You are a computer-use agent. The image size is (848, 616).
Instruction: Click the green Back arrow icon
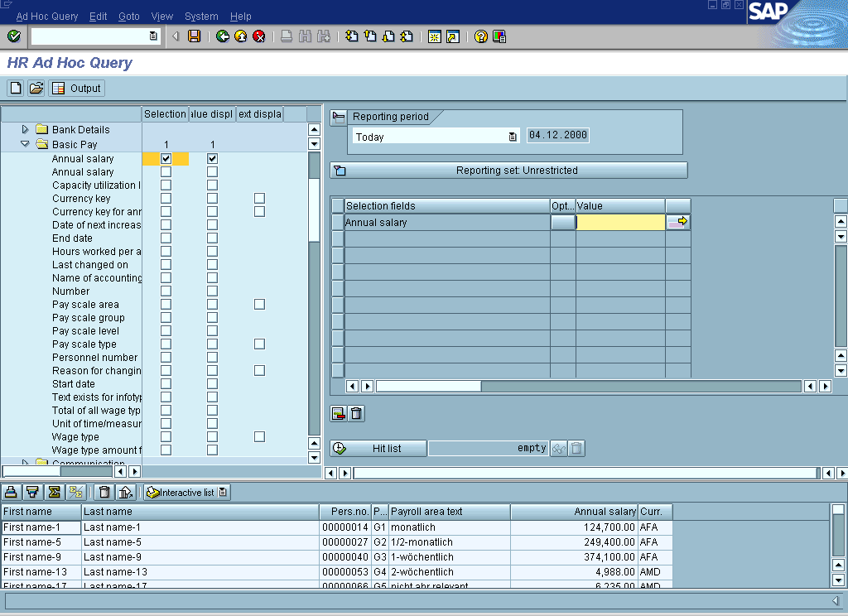pos(222,36)
